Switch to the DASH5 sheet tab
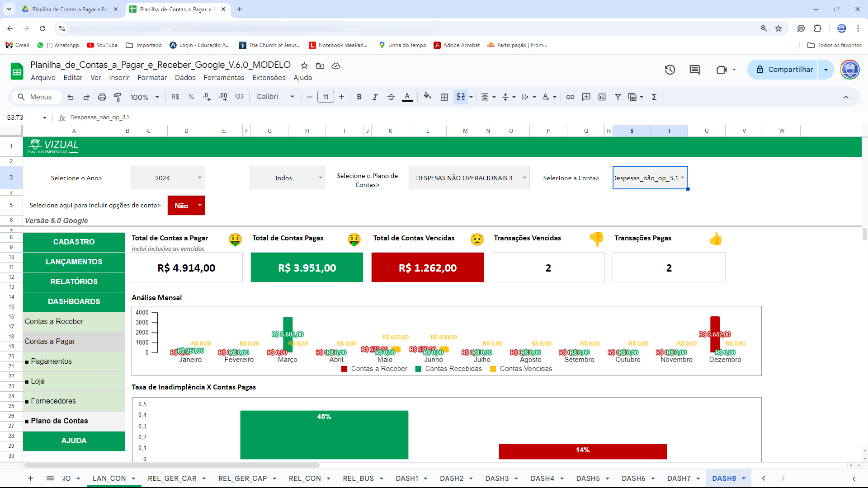The height and width of the screenshot is (488, 868). 588,478
